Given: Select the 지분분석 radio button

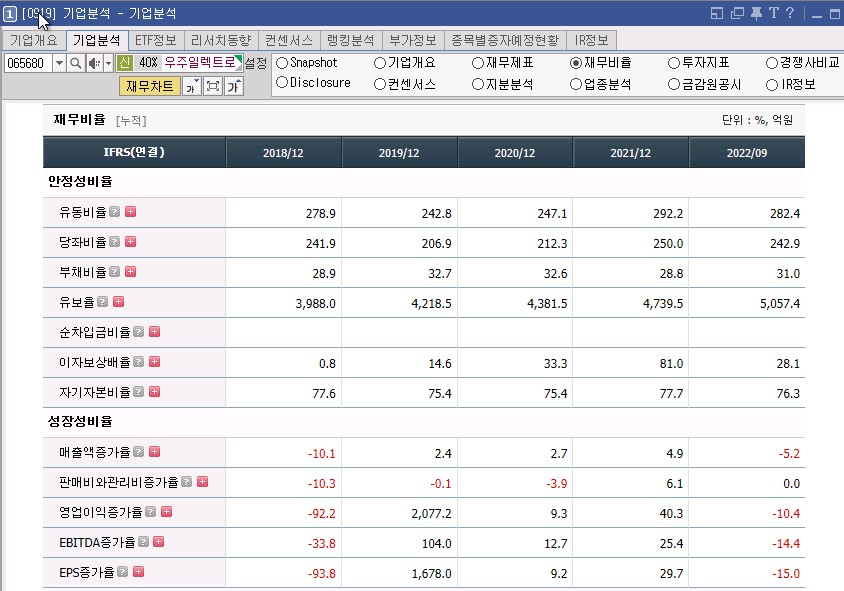Looking at the screenshot, I should [478, 84].
